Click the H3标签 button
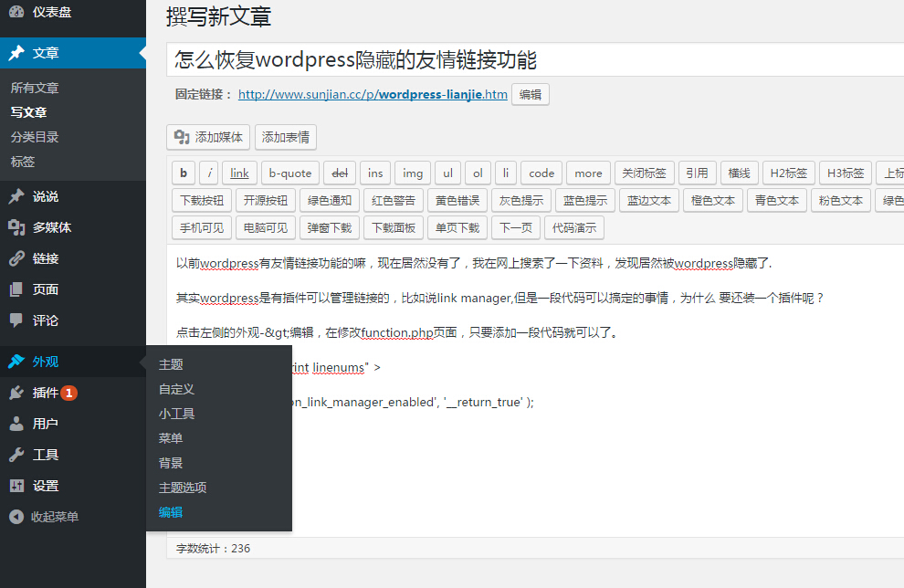The width and height of the screenshot is (904, 588). [846, 173]
